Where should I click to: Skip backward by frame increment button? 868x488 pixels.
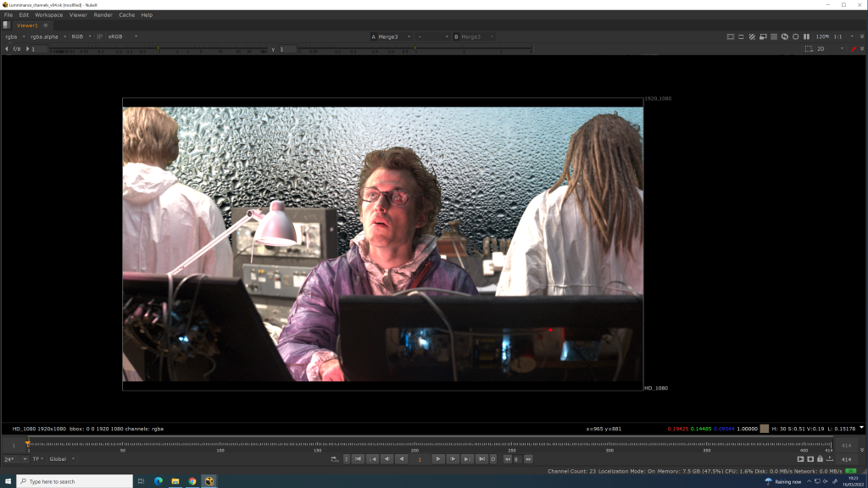[508, 459]
